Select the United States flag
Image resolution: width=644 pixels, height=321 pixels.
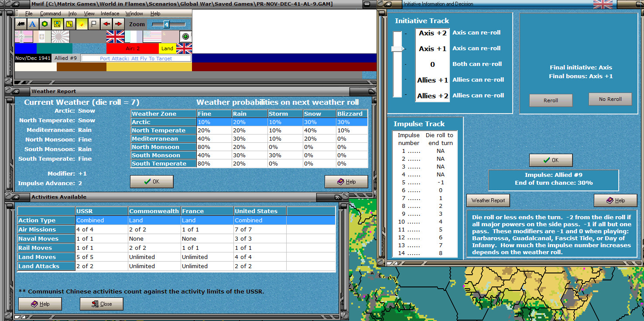click(152, 37)
